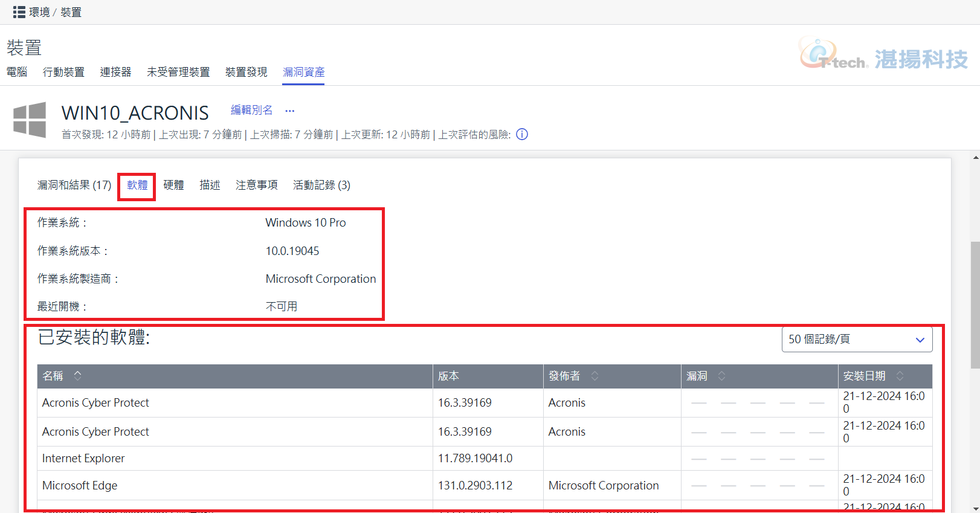980x513 pixels.
Task: Click the Windows 10 Pro value
Action: point(306,223)
